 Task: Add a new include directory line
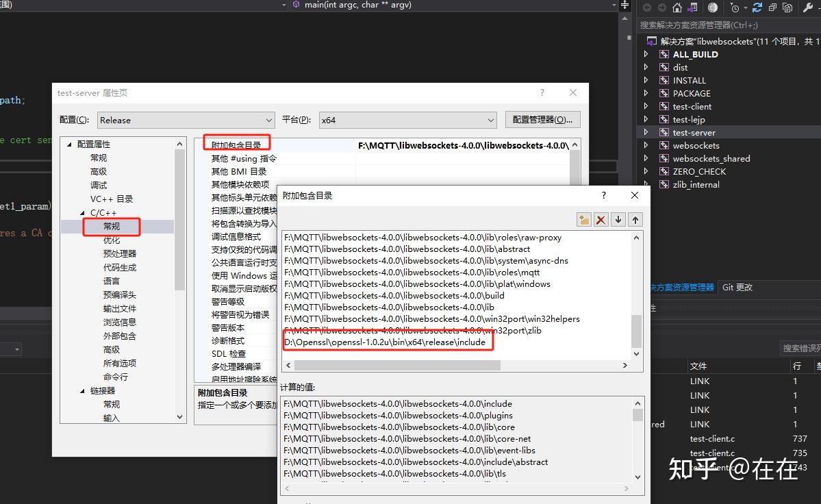coord(583,218)
